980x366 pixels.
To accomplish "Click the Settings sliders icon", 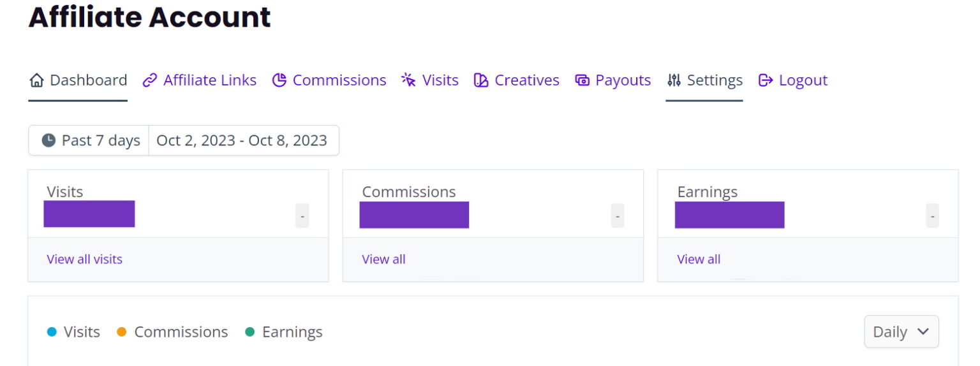I will pyautogui.click(x=674, y=80).
